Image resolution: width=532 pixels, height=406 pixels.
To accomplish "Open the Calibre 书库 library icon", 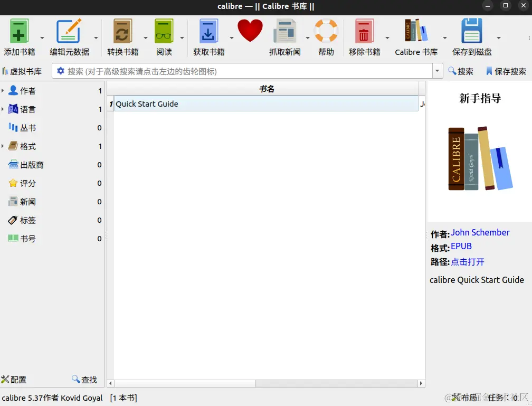I will coord(416,31).
